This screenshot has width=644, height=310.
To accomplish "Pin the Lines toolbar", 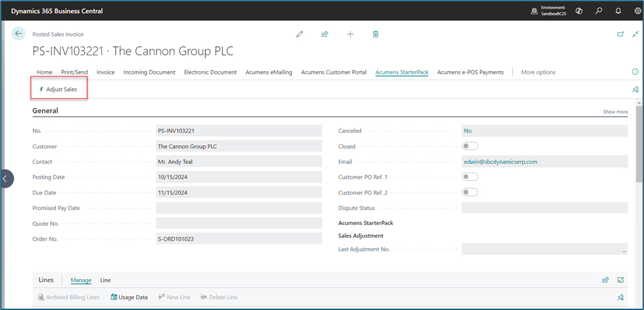I will (620, 297).
